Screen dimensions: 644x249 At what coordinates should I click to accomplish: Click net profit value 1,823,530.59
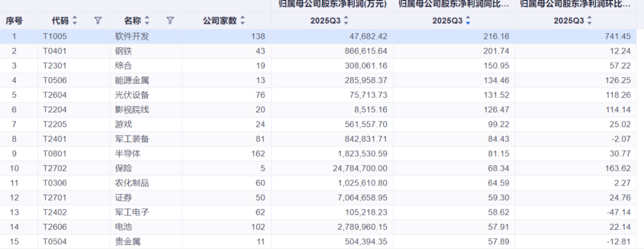tap(363, 154)
